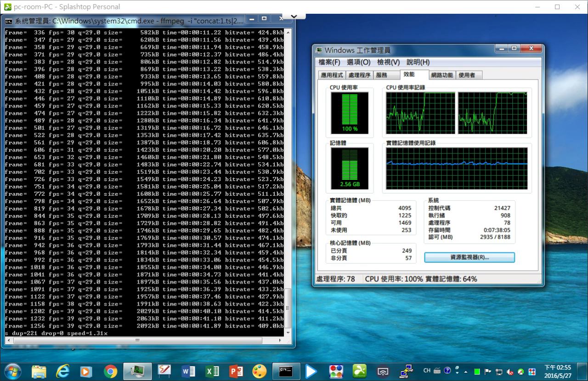Click the 資源監視器(R)... button
Viewport: 588px width, 381px height.
click(469, 257)
